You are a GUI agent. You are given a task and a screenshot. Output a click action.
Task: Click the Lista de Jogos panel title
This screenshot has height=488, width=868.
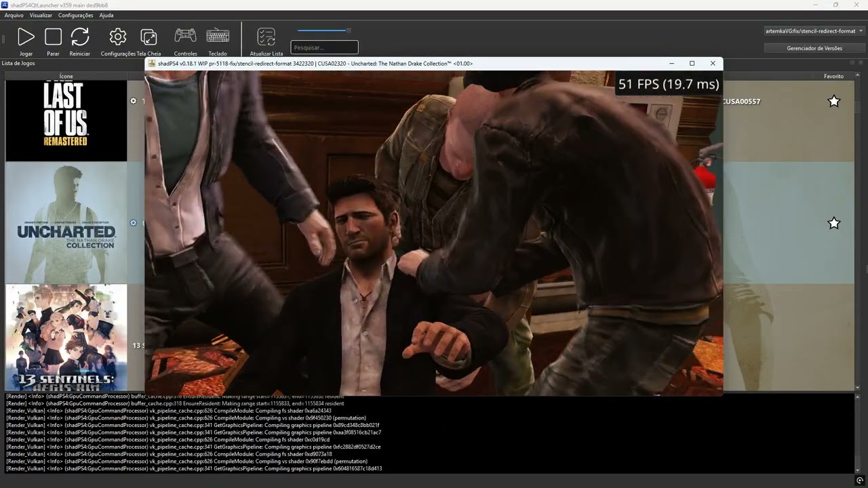click(x=18, y=63)
